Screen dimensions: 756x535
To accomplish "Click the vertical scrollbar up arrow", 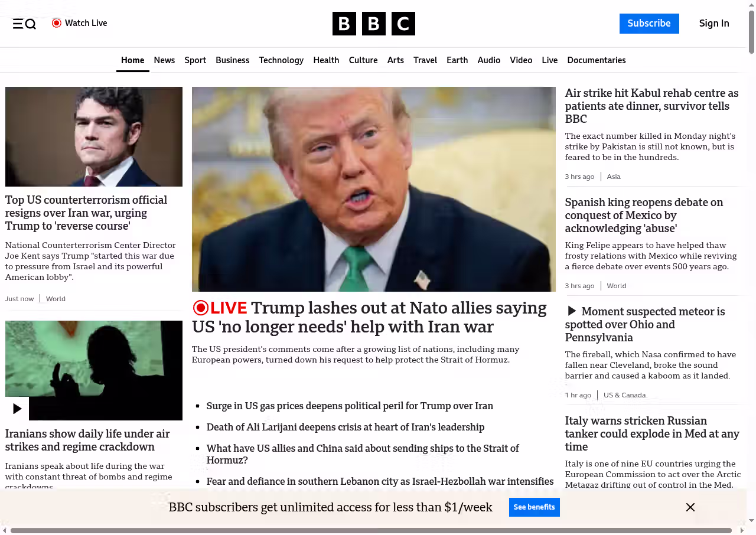I will coord(751,5).
